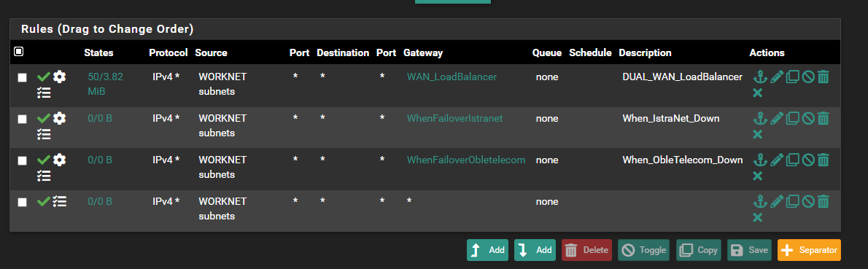Open the WhenFailoverObletelecom gateway link
The height and width of the screenshot is (269, 868).
pyautogui.click(x=466, y=160)
